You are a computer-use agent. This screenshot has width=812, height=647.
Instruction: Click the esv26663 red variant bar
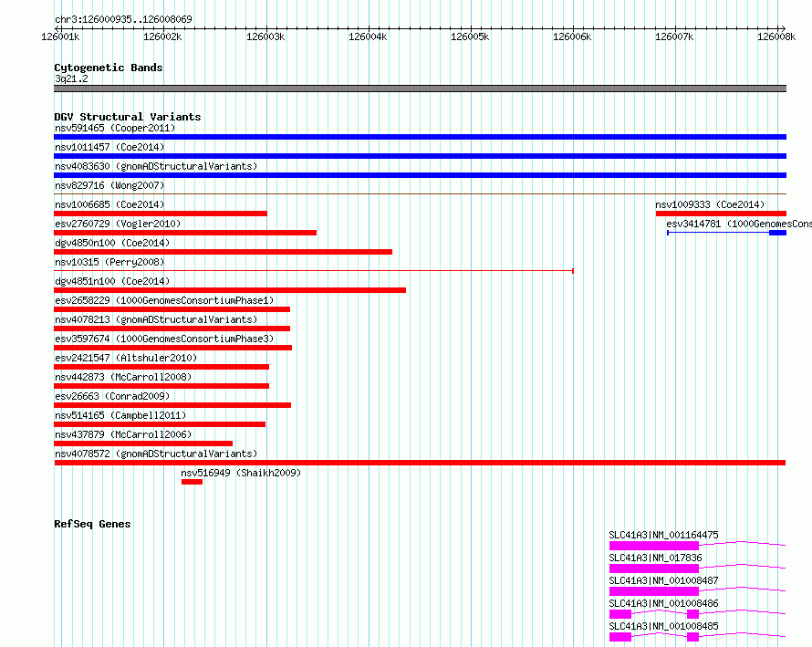click(x=172, y=405)
